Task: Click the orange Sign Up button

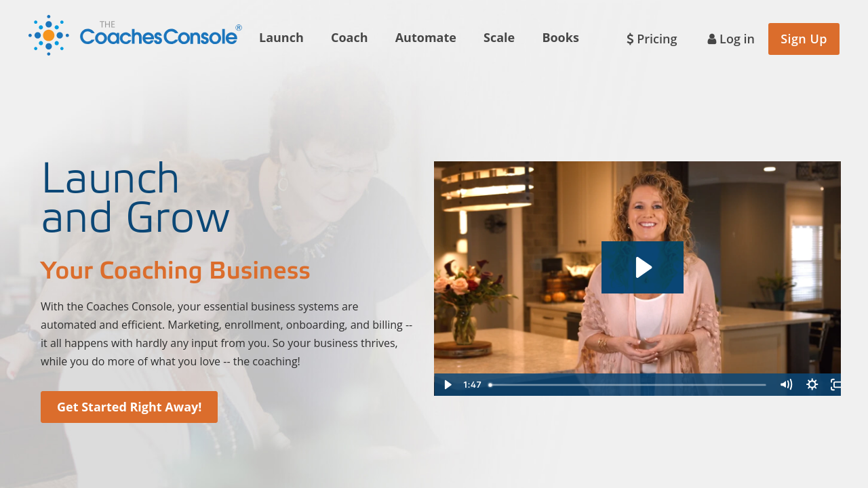Action: pos(804,39)
